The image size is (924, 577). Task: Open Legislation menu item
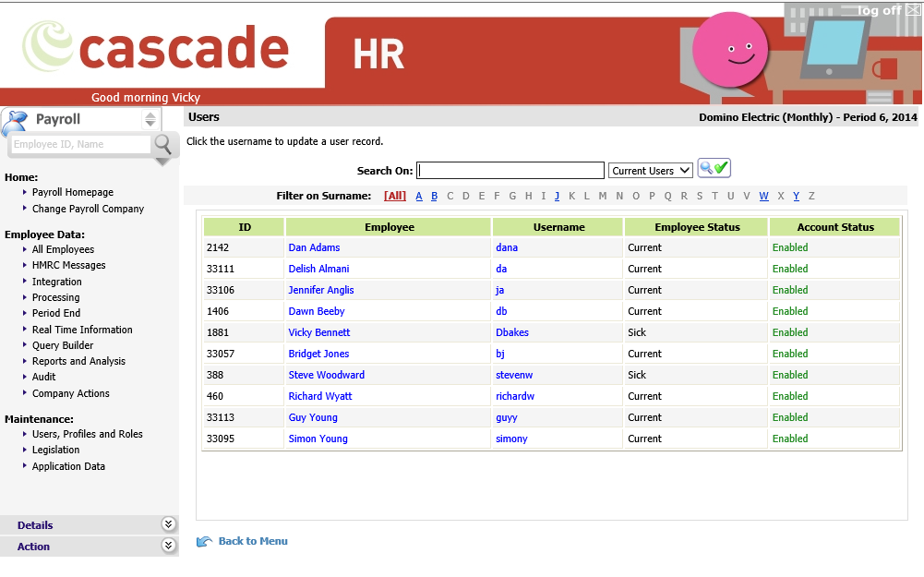55,450
